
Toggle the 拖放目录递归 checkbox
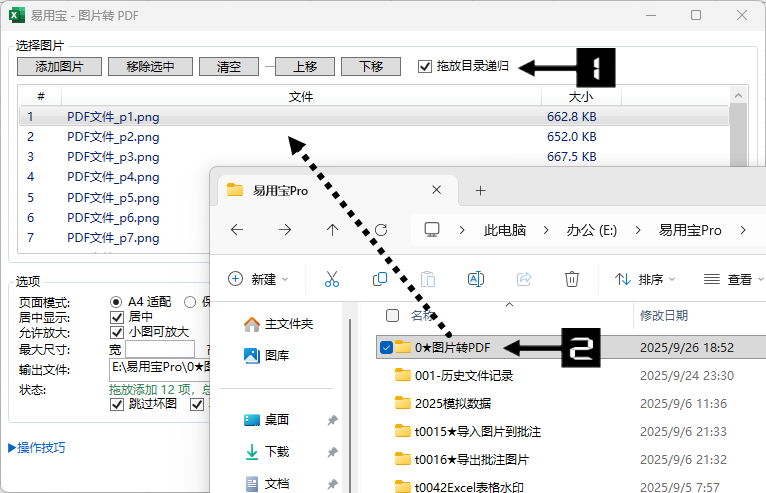pyautogui.click(x=426, y=67)
